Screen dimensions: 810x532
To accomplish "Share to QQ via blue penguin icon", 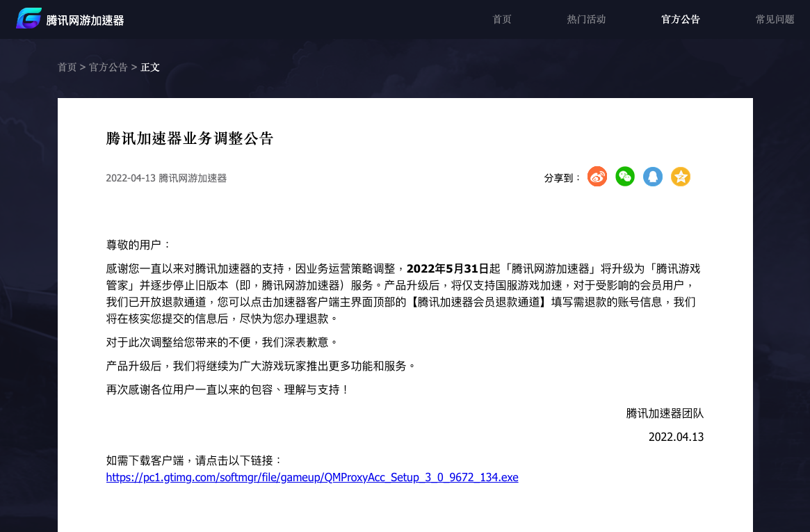I will pos(653,177).
